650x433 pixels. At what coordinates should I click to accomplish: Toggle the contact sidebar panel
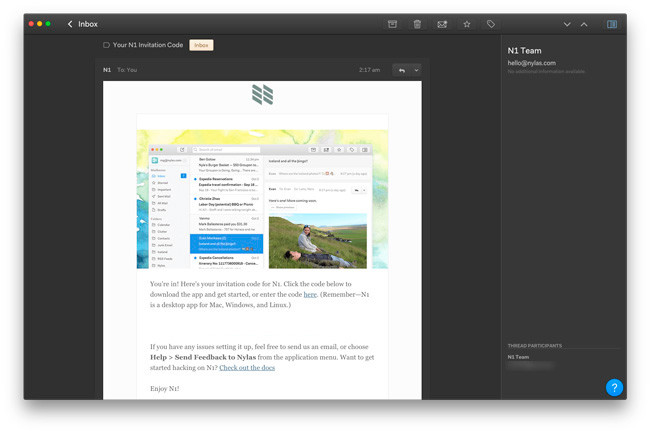tap(612, 24)
